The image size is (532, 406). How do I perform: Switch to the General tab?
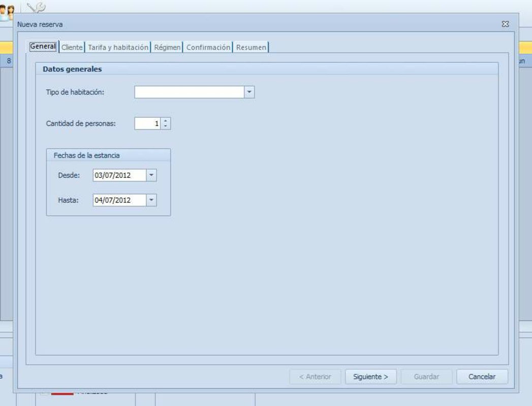coord(43,46)
